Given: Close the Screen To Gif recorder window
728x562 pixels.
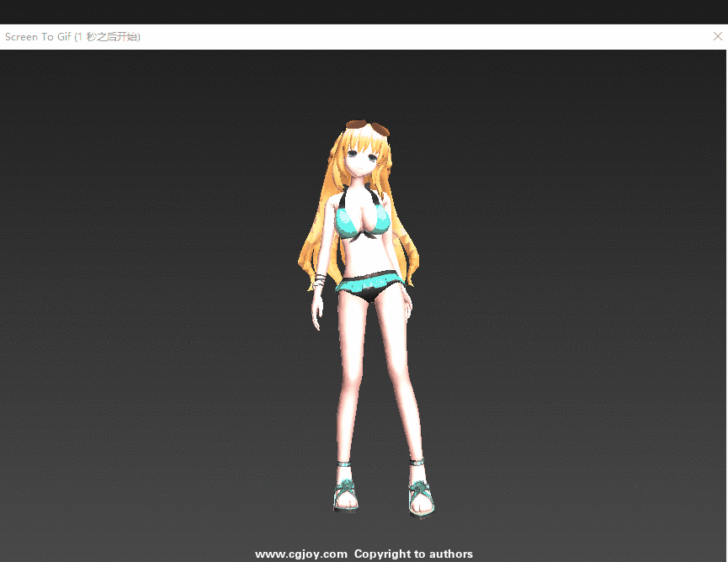Looking at the screenshot, I should tap(717, 37).
